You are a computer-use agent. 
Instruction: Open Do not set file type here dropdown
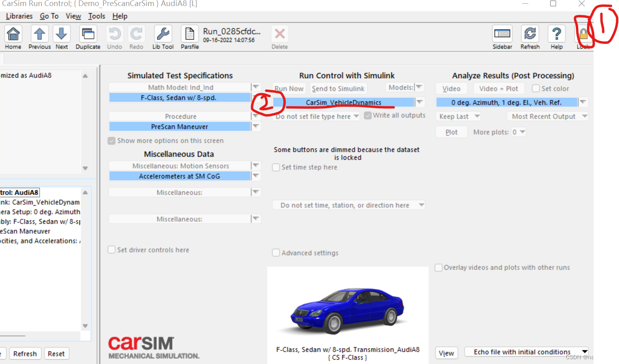[x=317, y=116]
